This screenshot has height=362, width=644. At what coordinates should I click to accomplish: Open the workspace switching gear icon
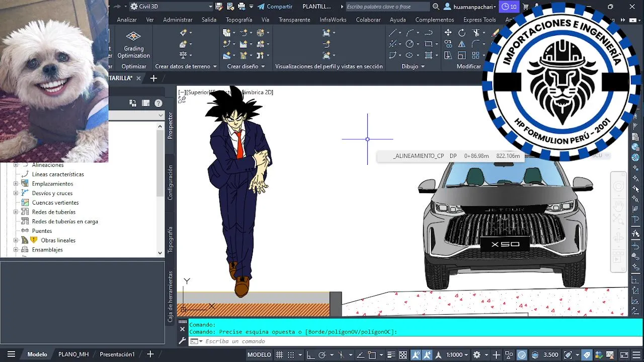coord(477,354)
